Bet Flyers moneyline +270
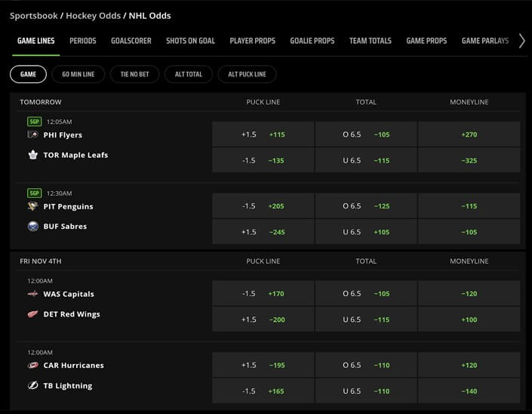Screen dimensions: 532x414 469,134
